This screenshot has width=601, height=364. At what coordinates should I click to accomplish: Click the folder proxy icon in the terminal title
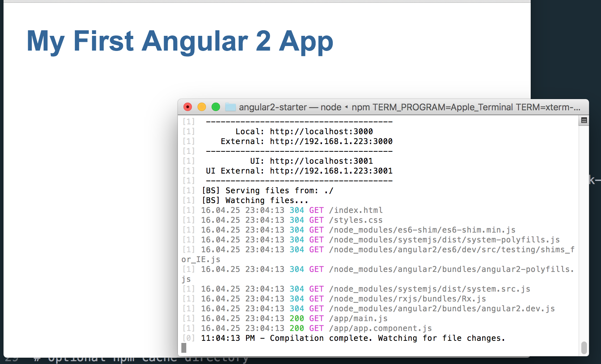231,107
